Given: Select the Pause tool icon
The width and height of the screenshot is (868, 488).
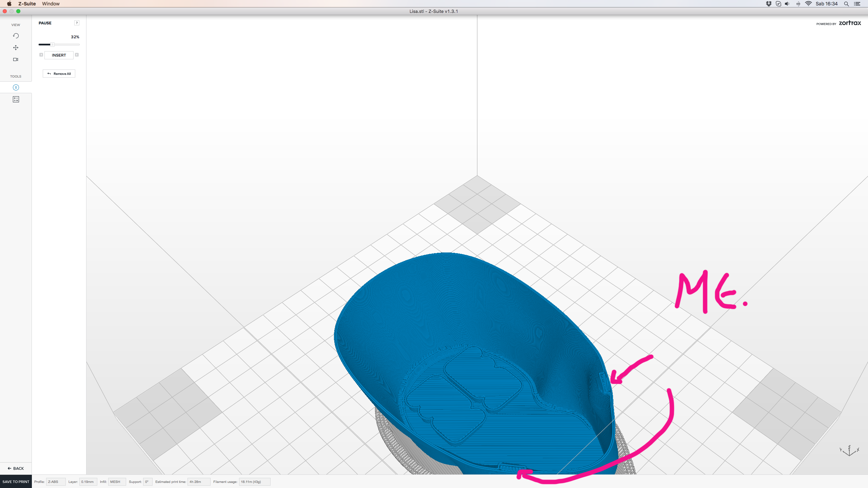Looking at the screenshot, I should pos(16,87).
